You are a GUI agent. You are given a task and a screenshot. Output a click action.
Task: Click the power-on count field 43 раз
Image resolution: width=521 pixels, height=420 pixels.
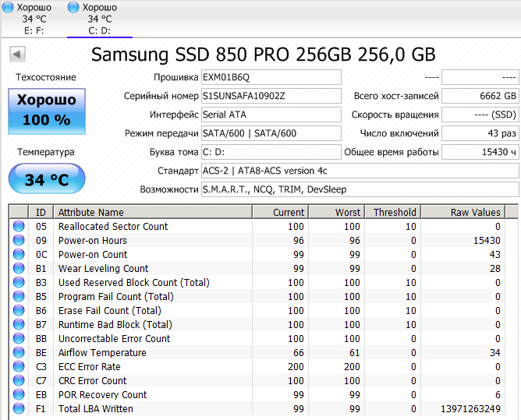click(480, 133)
